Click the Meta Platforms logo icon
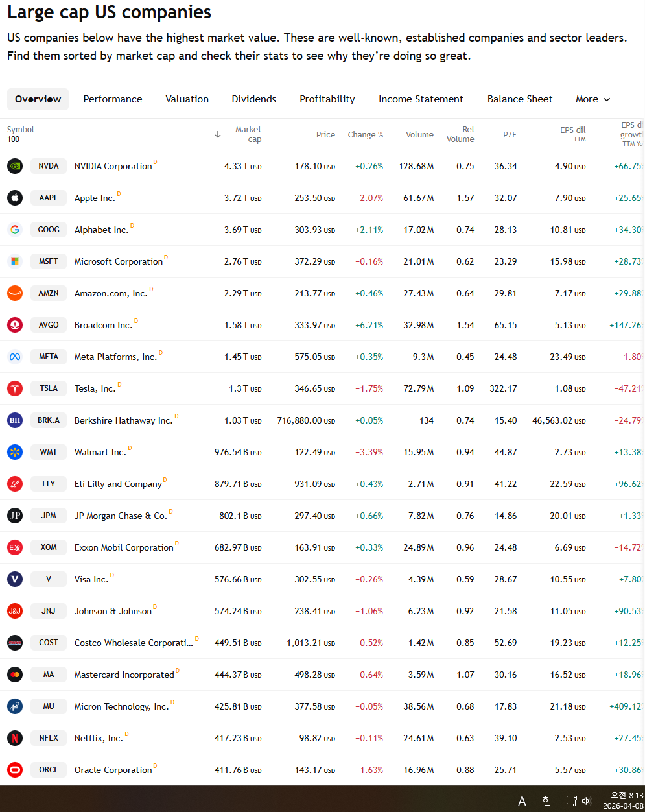Viewport: 645px width, 812px height. click(x=15, y=357)
